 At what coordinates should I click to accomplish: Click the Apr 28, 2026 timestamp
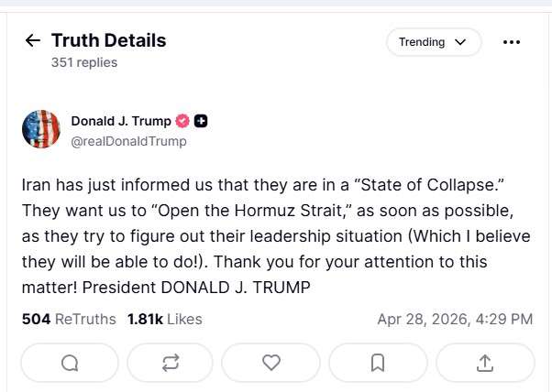(x=454, y=319)
